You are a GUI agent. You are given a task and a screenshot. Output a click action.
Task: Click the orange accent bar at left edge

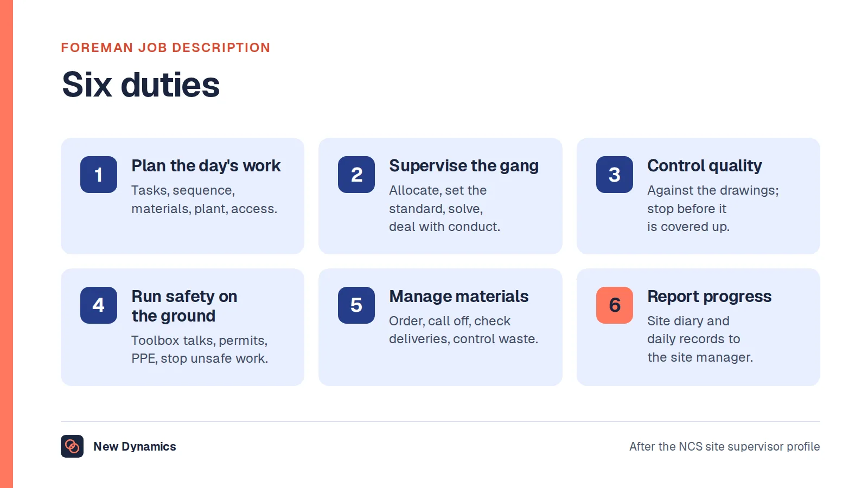click(x=7, y=244)
